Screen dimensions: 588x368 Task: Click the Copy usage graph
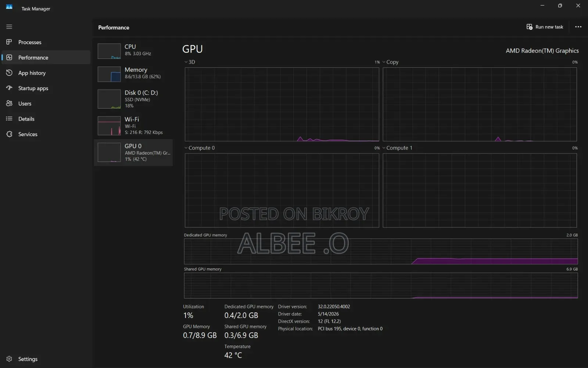point(480,104)
